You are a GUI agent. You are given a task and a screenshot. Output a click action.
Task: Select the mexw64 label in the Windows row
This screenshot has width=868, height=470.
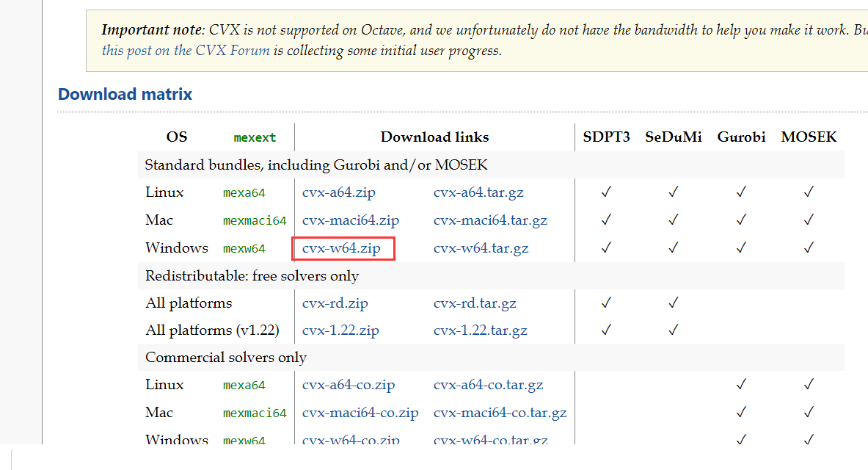[x=244, y=248]
